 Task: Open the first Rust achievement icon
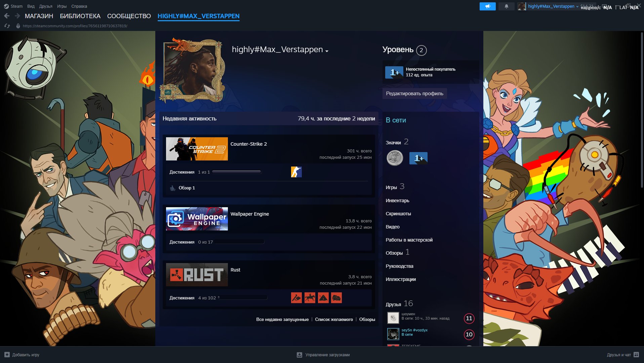click(296, 298)
